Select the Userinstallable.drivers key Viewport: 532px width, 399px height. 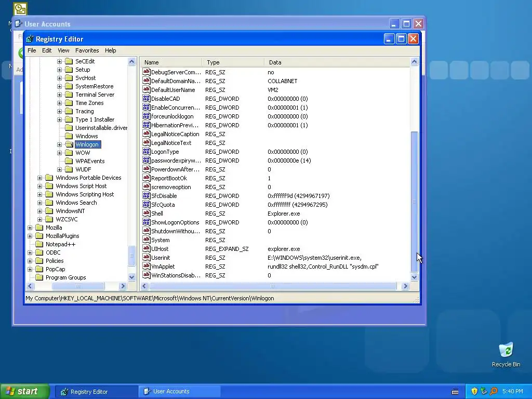(x=101, y=128)
